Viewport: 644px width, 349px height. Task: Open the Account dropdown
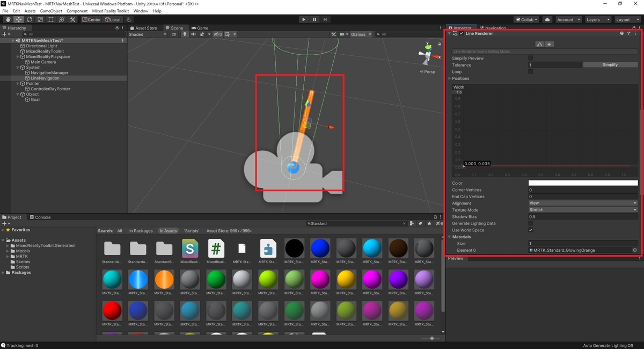pos(568,19)
